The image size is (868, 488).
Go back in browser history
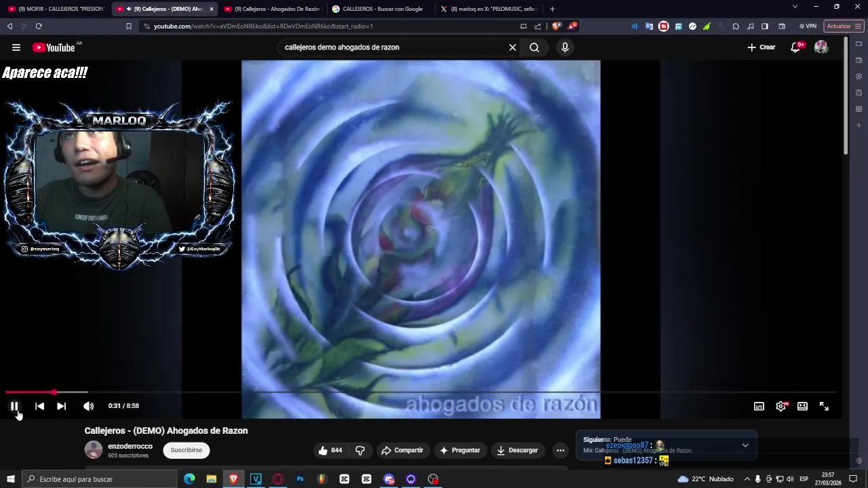point(9,26)
